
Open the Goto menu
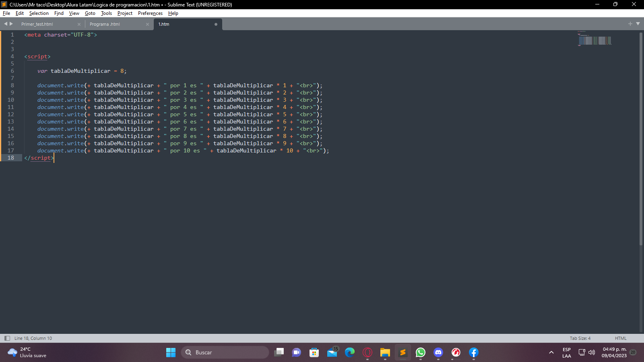click(90, 13)
